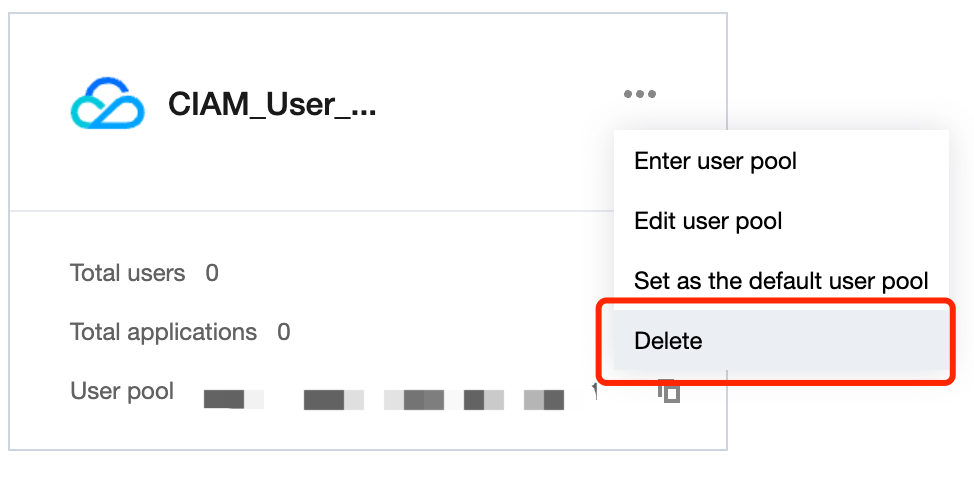This screenshot has width=974, height=492.
Task: Click the divider line under card header
Action: click(x=300, y=211)
